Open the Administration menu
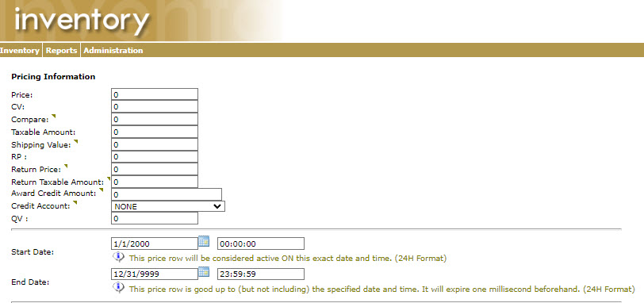Viewport: 644px width, 303px height. tap(113, 51)
